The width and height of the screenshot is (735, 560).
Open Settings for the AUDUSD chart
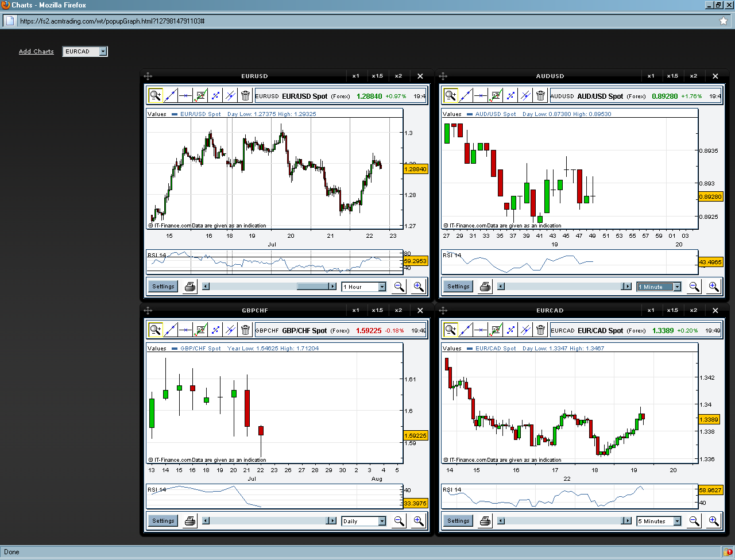[458, 287]
